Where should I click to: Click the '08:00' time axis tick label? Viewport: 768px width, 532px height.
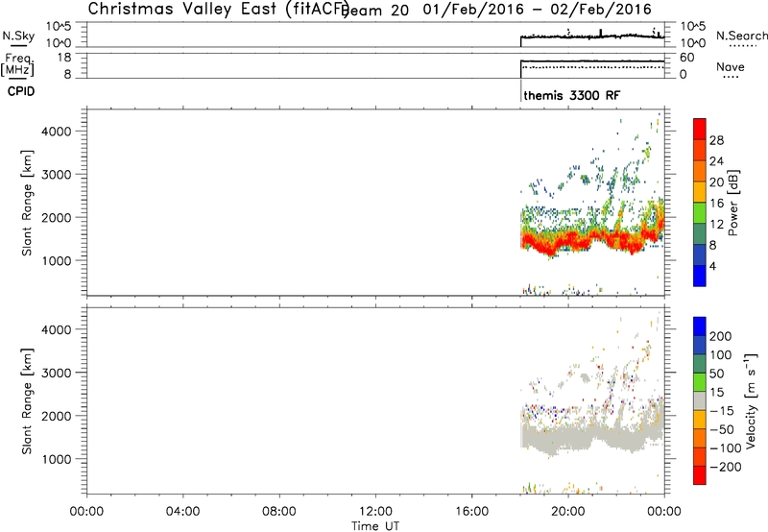pyautogui.click(x=279, y=511)
